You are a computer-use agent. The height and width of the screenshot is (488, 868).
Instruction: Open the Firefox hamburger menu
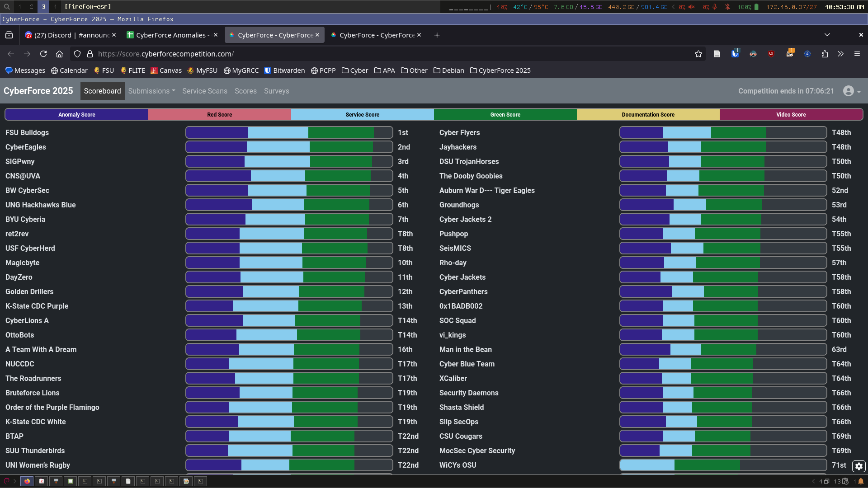857,54
